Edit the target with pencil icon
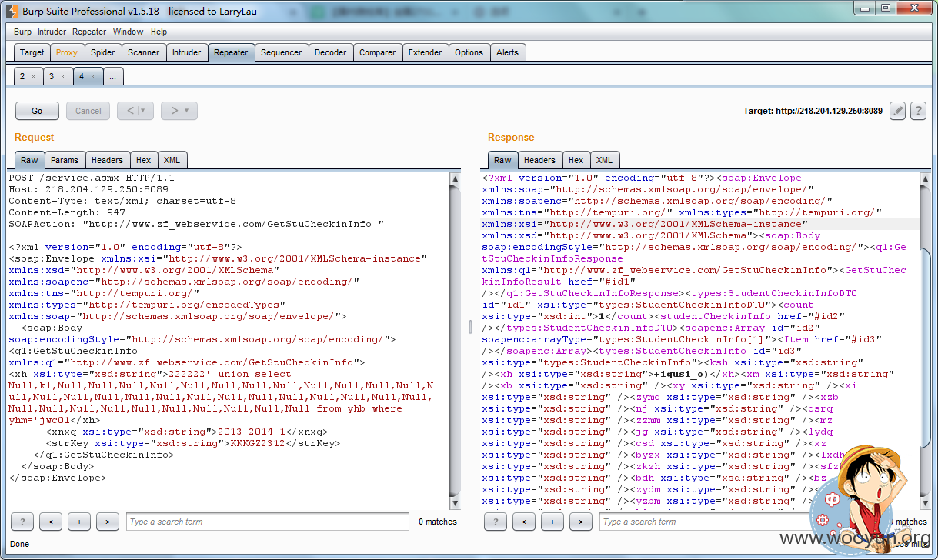This screenshot has width=938, height=560. pos(897,111)
